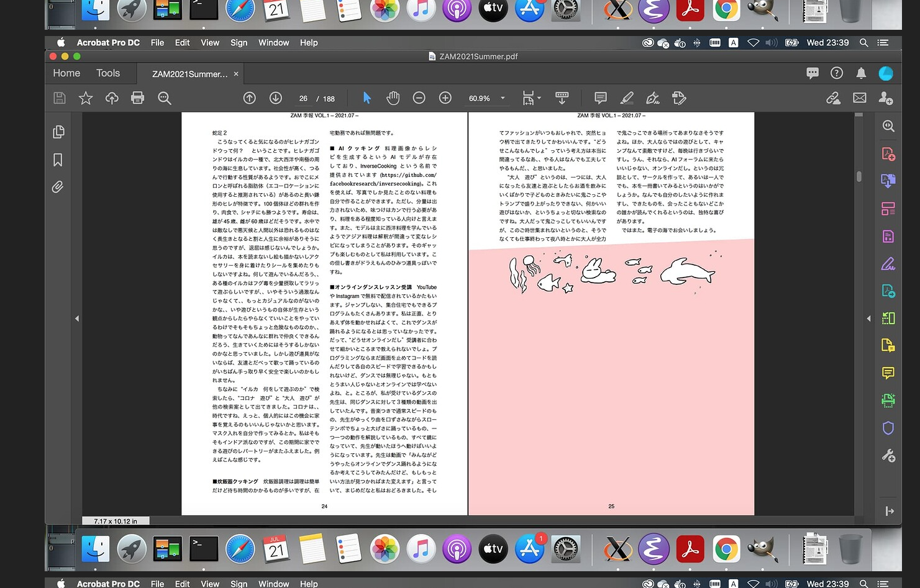The image size is (920, 588).
Task: Open More Tools wrench icon in right pane
Action: pos(888,456)
